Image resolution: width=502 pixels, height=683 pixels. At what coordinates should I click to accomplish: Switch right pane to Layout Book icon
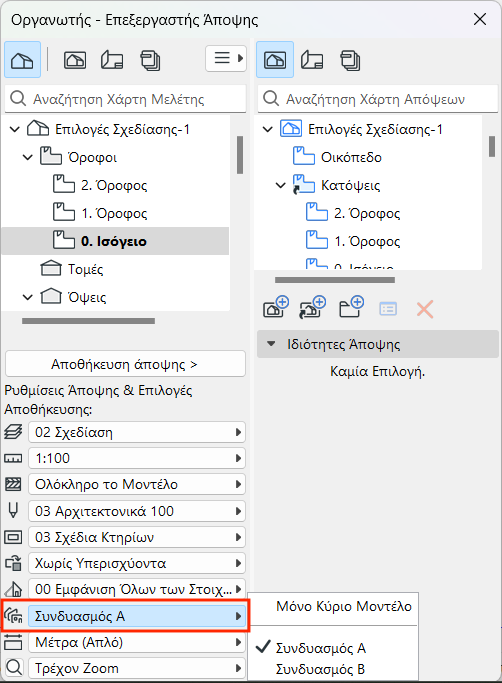[312, 60]
